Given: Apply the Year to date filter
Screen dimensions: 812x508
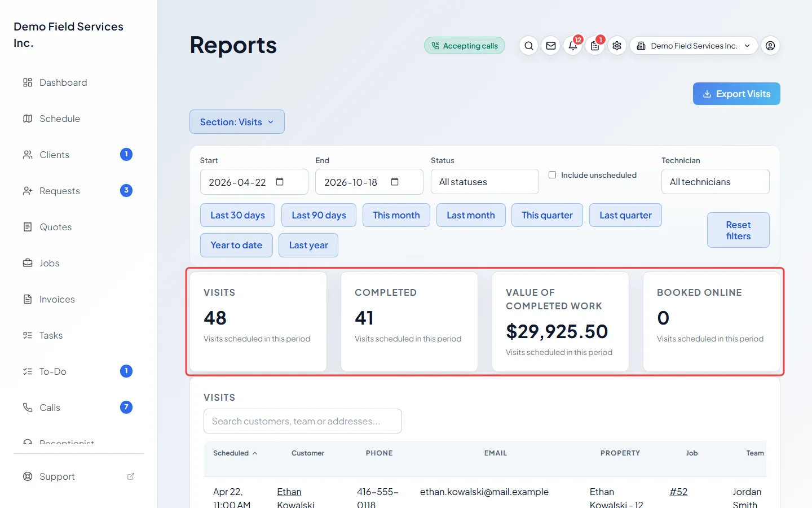Looking at the screenshot, I should [x=236, y=245].
